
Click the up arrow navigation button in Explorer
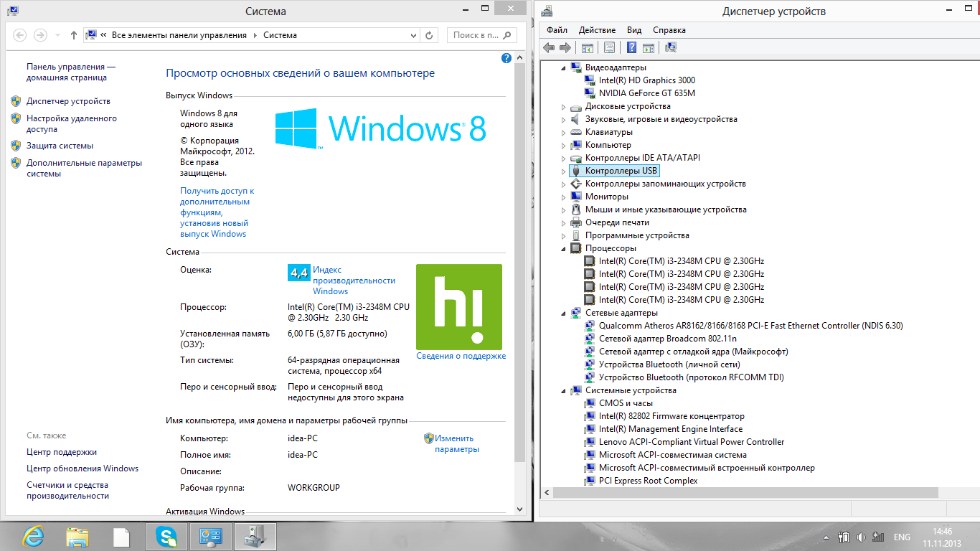click(74, 35)
